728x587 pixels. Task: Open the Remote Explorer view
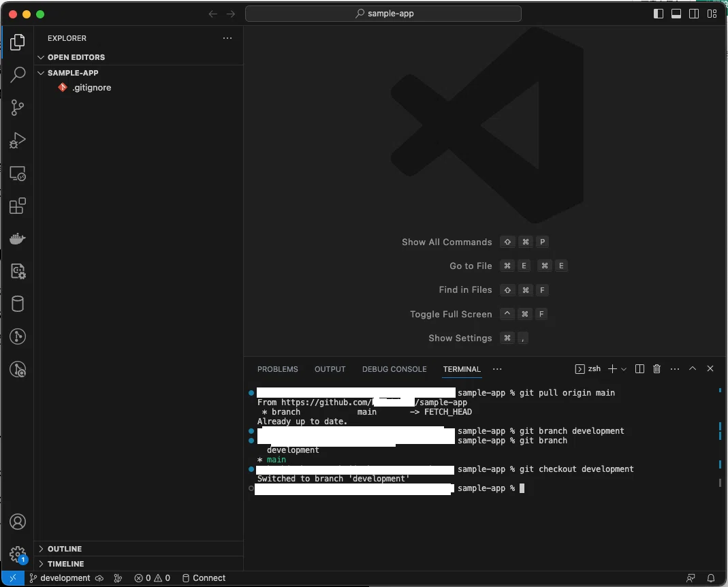point(18,174)
